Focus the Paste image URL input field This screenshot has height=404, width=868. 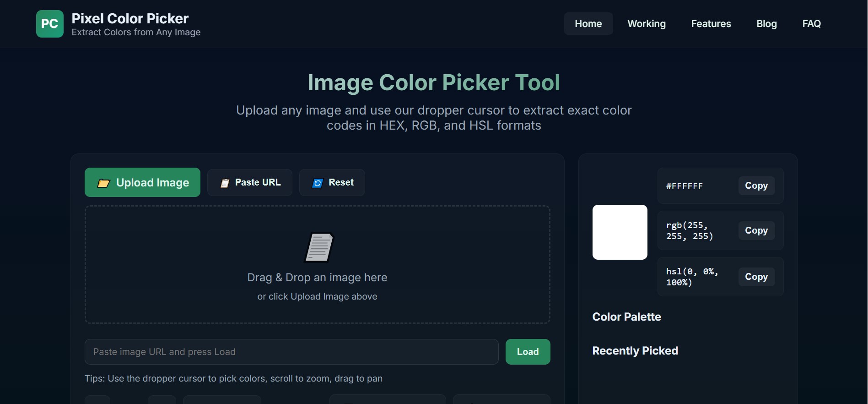coord(291,352)
